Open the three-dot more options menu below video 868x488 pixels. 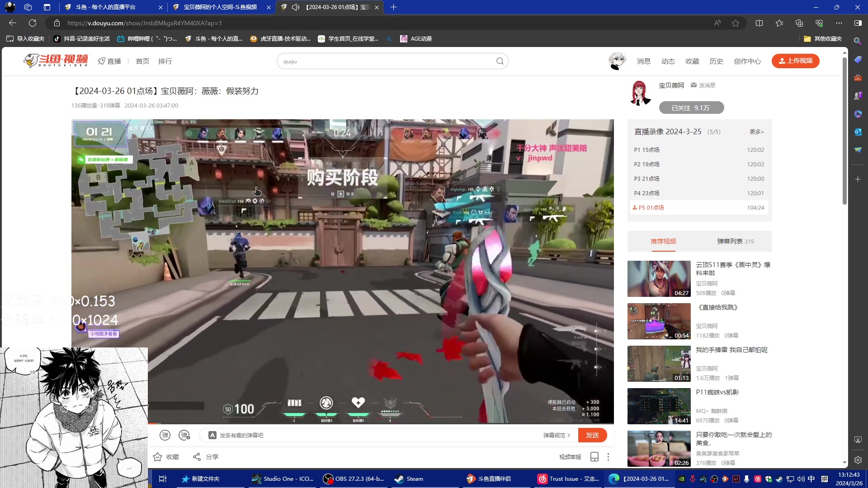608,457
